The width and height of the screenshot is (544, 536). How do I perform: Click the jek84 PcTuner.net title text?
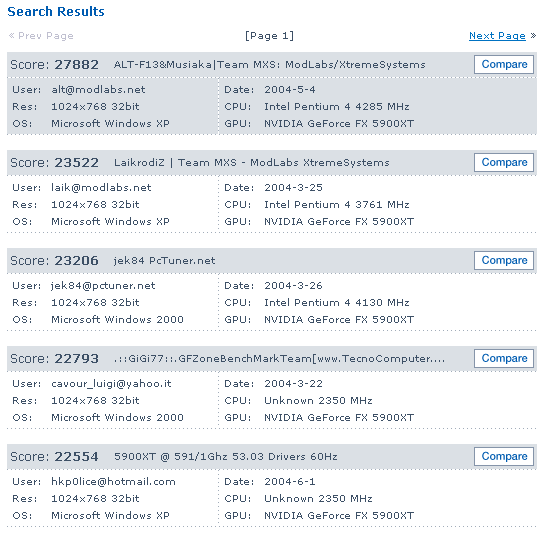(164, 261)
